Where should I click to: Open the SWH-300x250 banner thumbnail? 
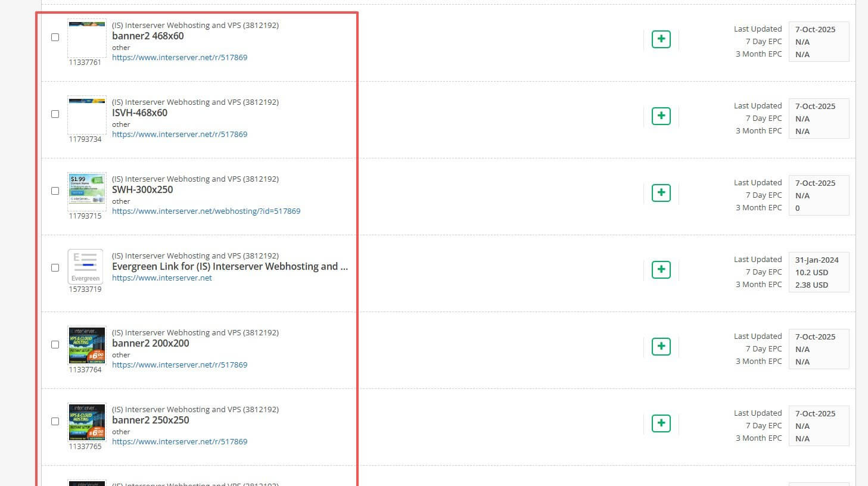click(87, 192)
